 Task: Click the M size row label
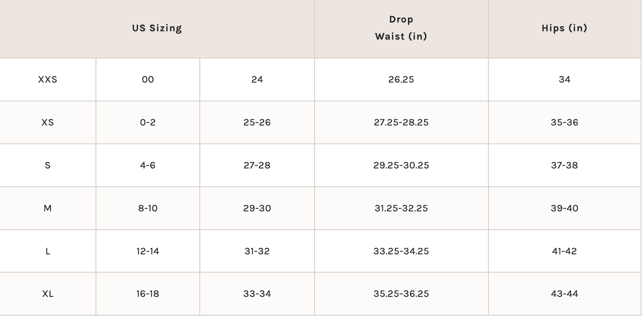click(x=48, y=208)
